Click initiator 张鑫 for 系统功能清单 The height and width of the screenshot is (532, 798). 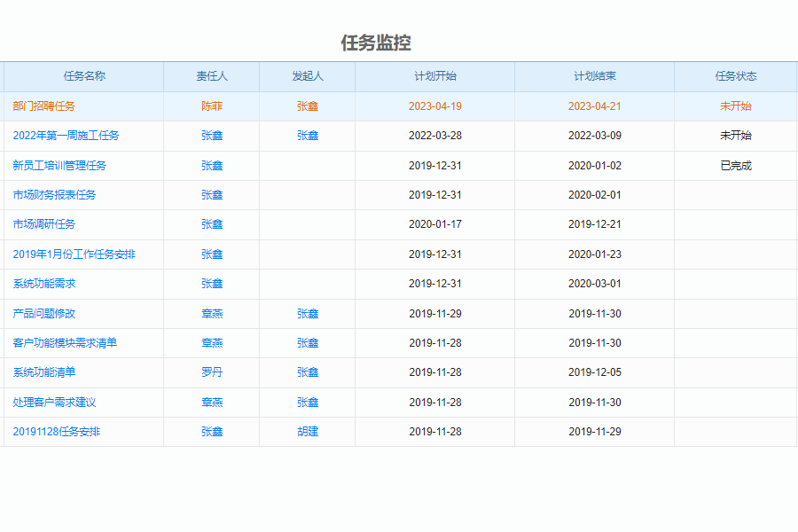click(308, 372)
